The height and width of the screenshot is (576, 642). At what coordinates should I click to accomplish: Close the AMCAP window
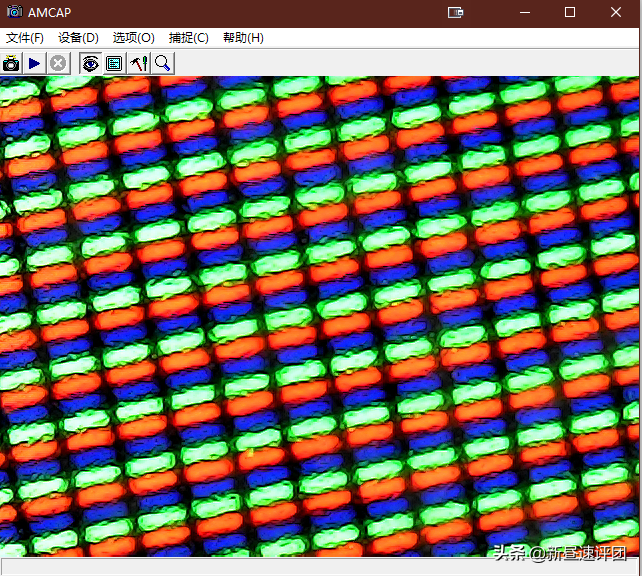click(616, 13)
